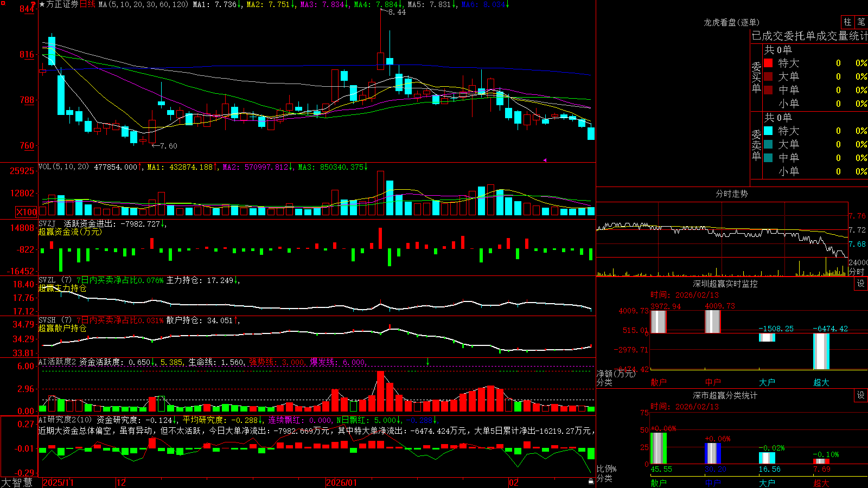Click the magenta arrow marker below candlesticks

[545, 160]
